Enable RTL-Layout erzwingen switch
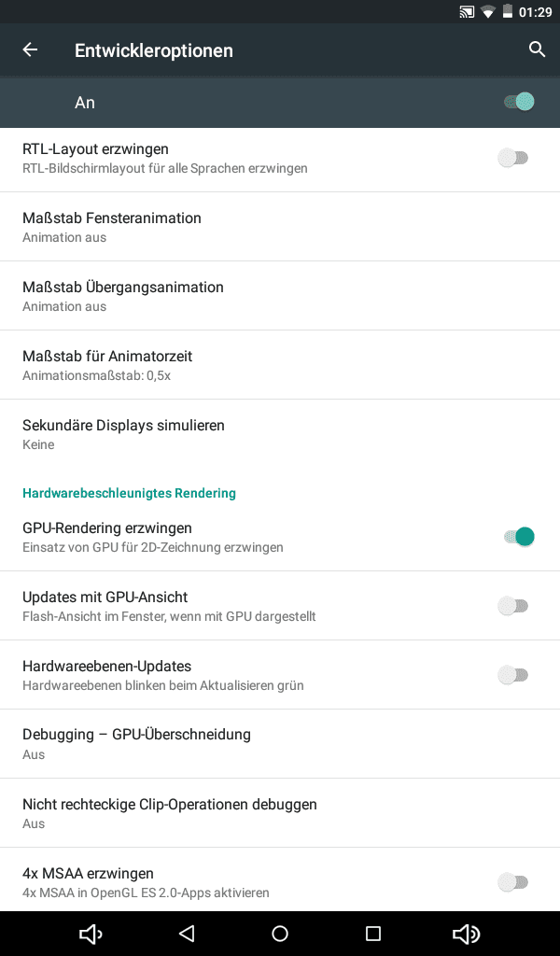 513,158
